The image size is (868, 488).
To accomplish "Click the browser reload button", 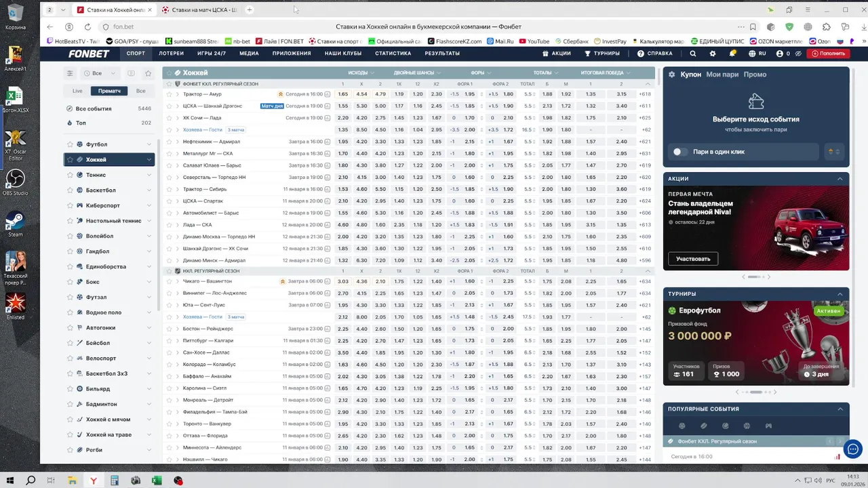I will (87, 26).
